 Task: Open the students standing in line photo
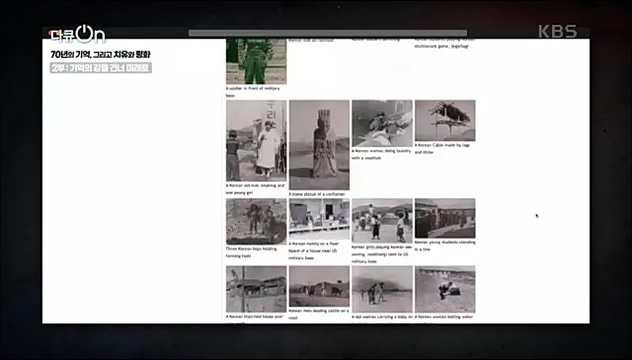(445, 218)
